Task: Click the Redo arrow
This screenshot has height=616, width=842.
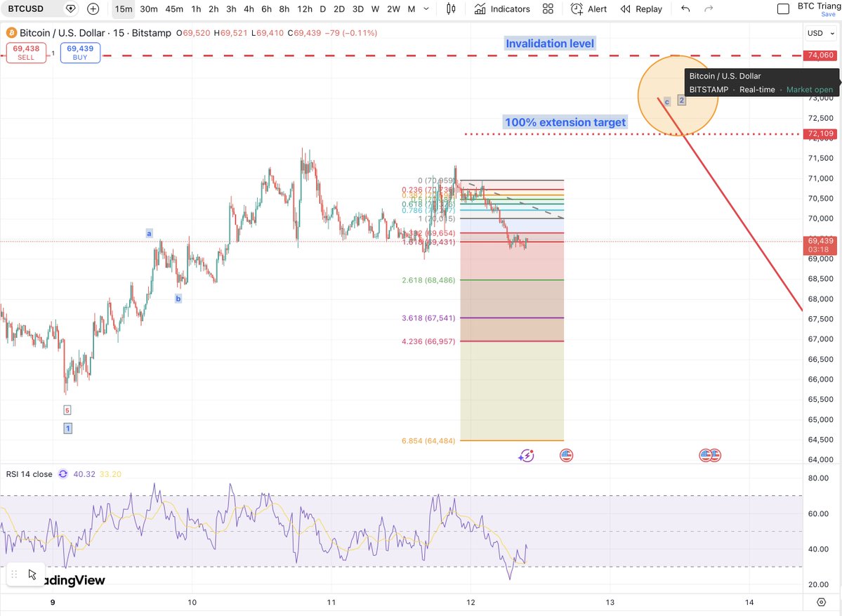Action: 708,9
